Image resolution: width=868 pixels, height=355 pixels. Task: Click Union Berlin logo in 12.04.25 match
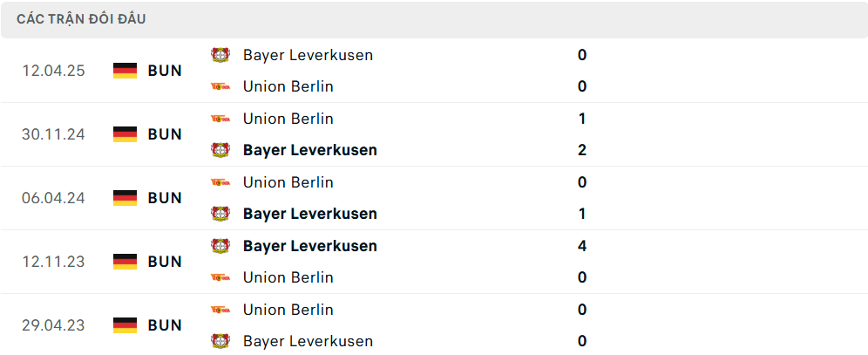pyautogui.click(x=220, y=86)
